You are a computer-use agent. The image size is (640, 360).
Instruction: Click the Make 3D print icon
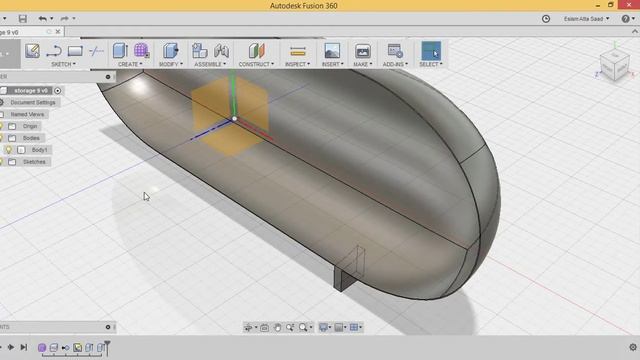pyautogui.click(x=362, y=51)
